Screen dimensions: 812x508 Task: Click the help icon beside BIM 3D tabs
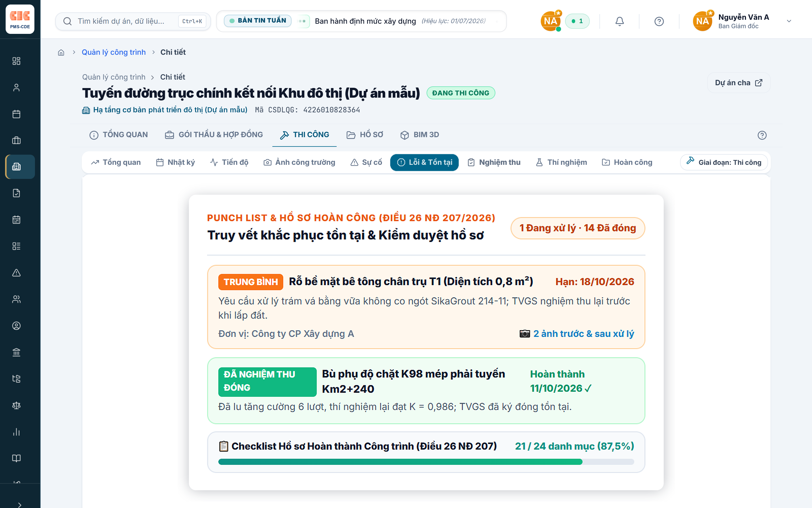point(762,135)
